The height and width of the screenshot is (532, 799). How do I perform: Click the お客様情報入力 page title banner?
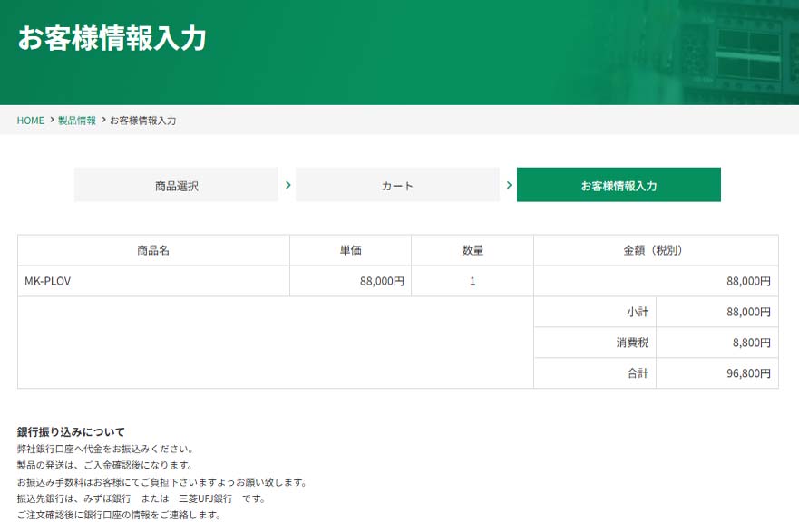pyautogui.click(x=112, y=39)
